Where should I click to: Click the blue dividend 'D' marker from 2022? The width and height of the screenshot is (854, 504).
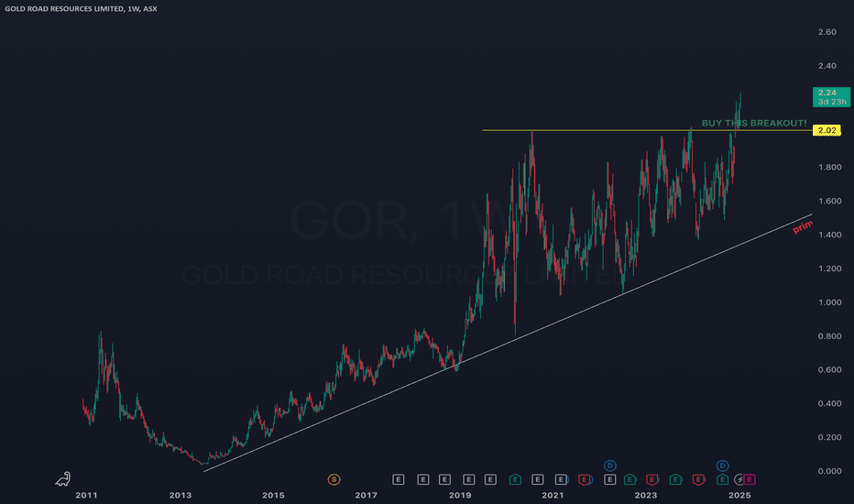point(610,466)
